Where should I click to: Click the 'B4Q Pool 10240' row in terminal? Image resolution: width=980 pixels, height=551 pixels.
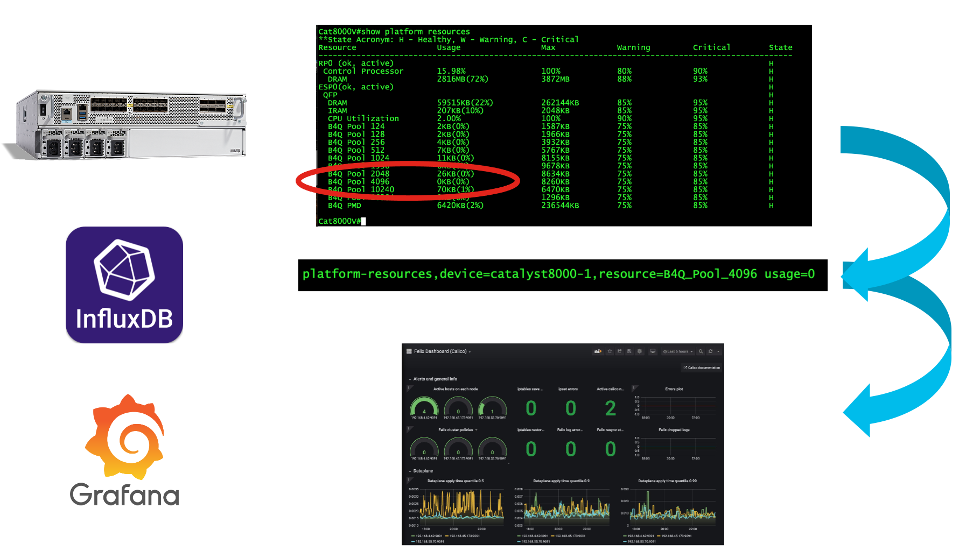pos(550,189)
